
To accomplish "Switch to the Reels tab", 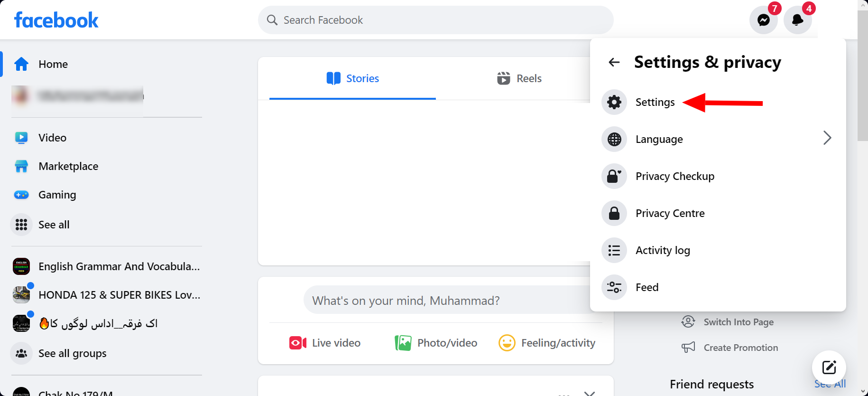I will [519, 78].
